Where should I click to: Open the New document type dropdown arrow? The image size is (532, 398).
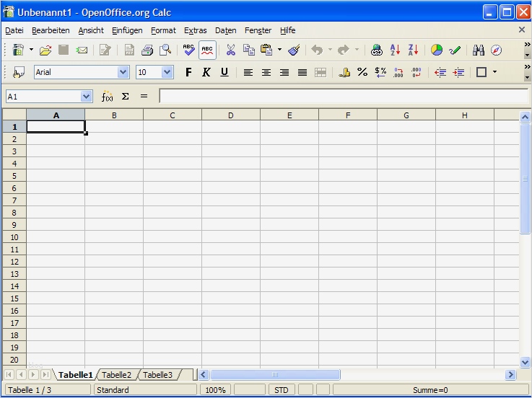[x=31, y=50]
